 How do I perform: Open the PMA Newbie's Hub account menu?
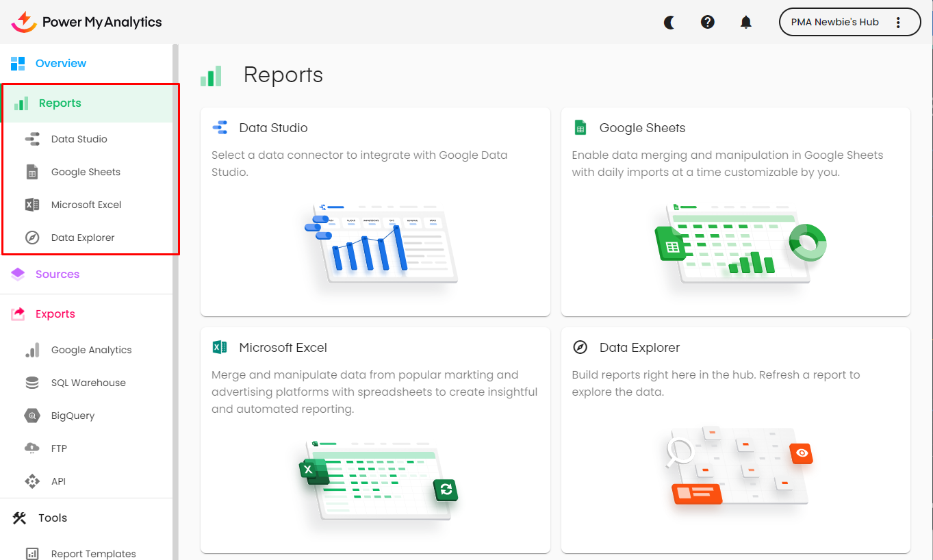point(834,22)
